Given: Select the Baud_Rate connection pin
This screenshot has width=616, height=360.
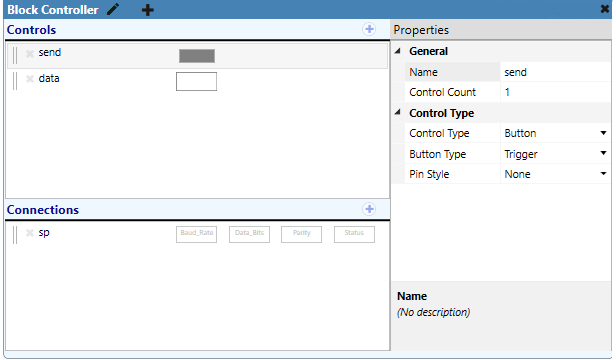Looking at the screenshot, I should pos(196,234).
